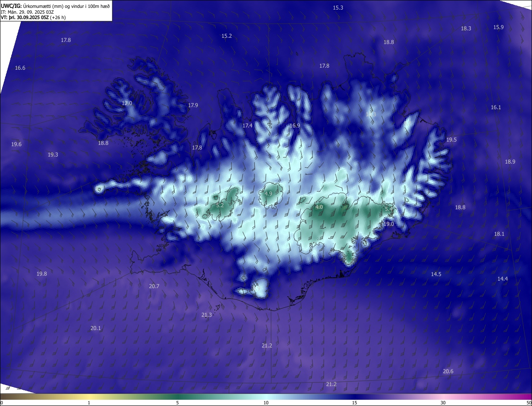Click the 20.6 value label
The image size is (532, 406).
(x=448, y=372)
